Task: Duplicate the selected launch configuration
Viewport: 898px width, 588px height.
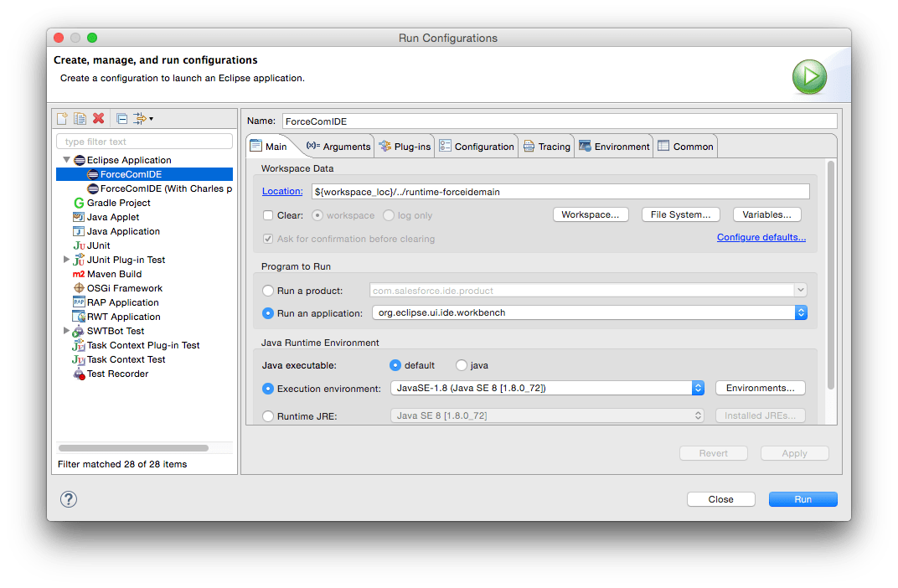Action: 80,118
